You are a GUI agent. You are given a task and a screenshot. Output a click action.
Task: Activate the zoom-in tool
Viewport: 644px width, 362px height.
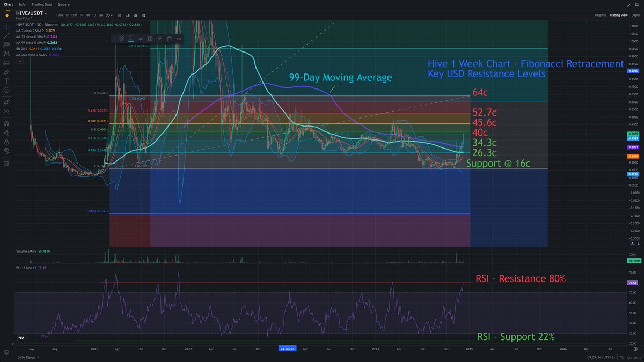[x=7, y=111]
